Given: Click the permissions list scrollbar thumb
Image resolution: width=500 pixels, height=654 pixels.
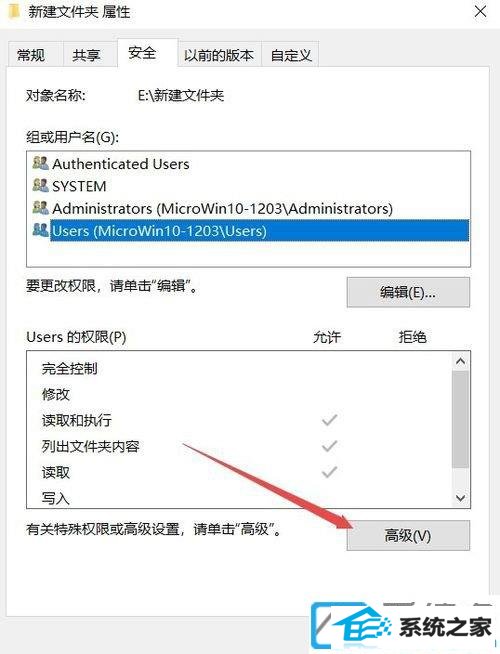Looking at the screenshot, I should [460, 418].
